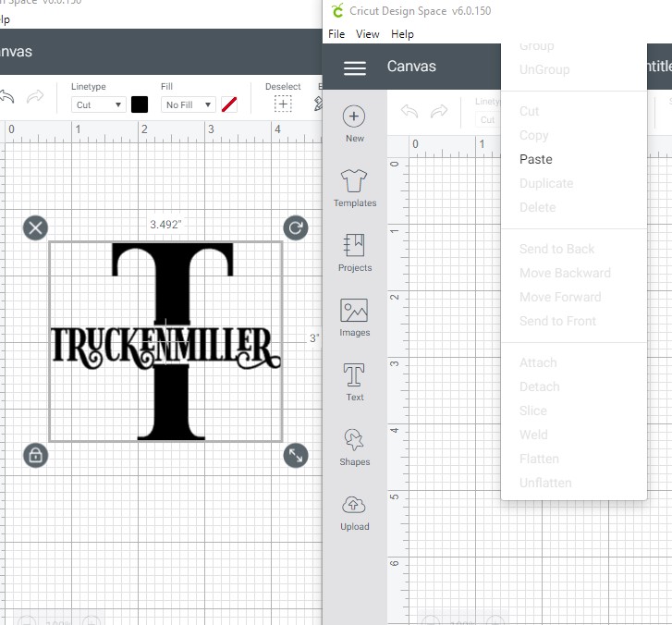Open View menu in right window
Viewport: 672px width, 625px height.
pyautogui.click(x=367, y=34)
